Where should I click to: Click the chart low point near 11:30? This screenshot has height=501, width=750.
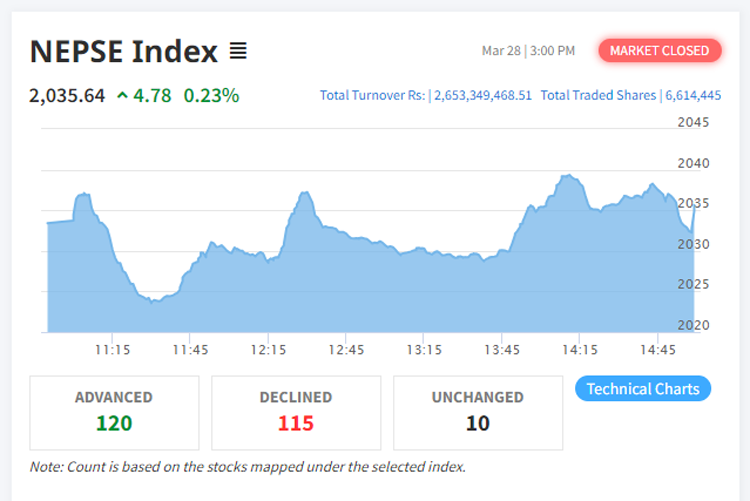(x=153, y=300)
